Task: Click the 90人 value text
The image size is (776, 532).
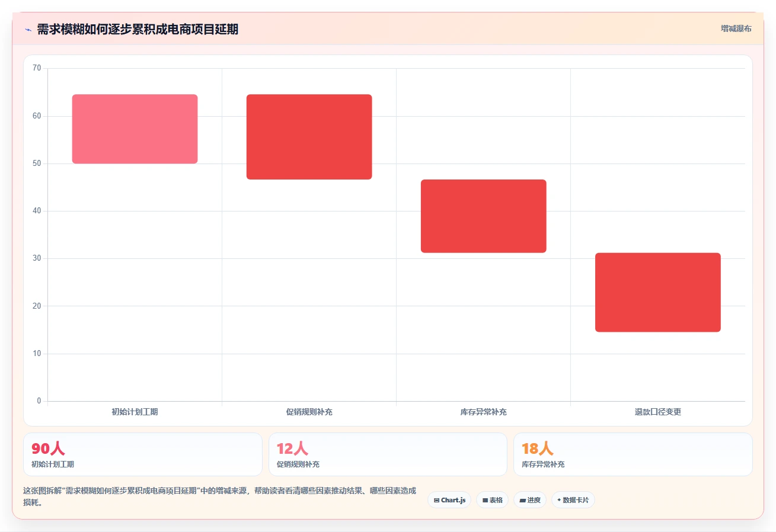Action: tap(48, 448)
